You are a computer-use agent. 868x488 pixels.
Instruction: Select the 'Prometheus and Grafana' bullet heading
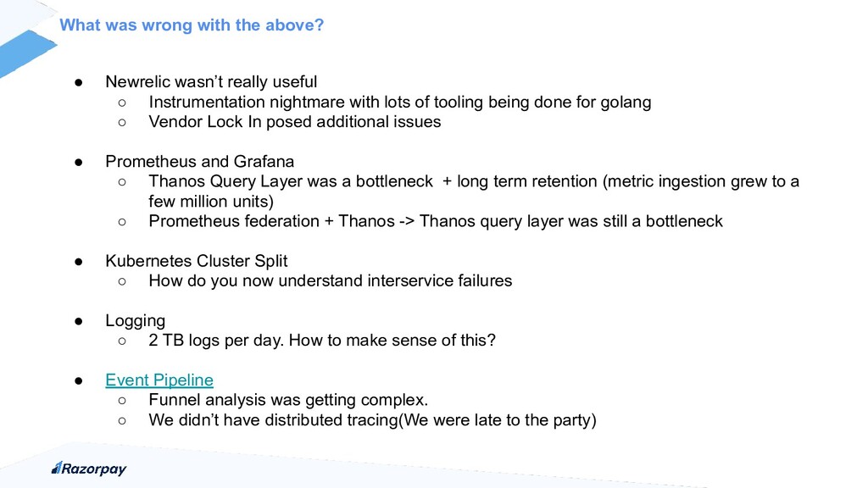[199, 162]
